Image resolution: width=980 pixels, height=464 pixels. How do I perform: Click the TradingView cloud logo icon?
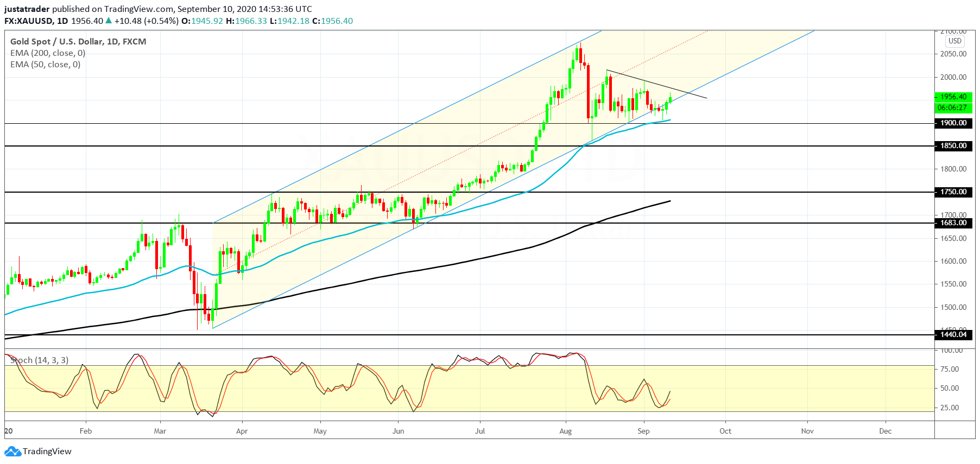(12, 452)
